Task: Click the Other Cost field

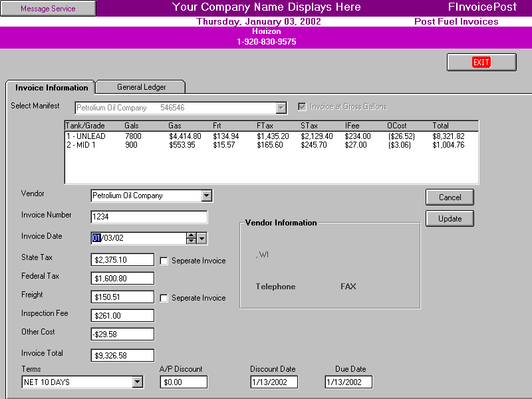Action: [122, 334]
